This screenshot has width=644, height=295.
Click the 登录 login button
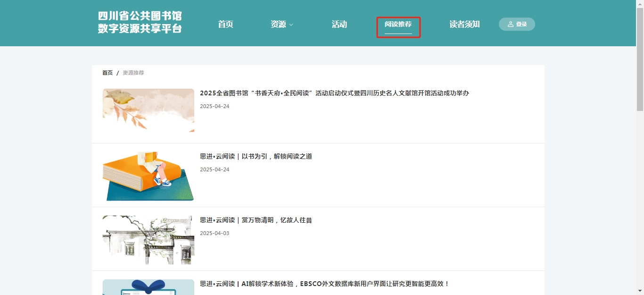(x=517, y=24)
